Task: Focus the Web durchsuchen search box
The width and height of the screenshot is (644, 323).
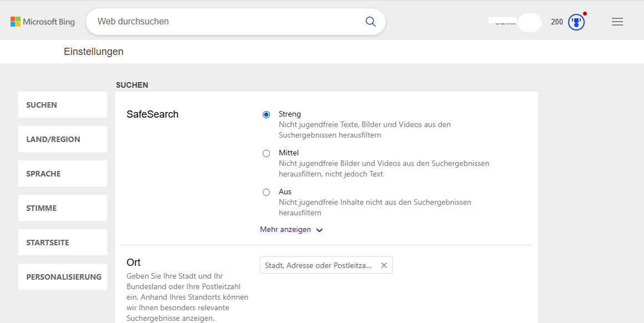Action: coord(227,22)
